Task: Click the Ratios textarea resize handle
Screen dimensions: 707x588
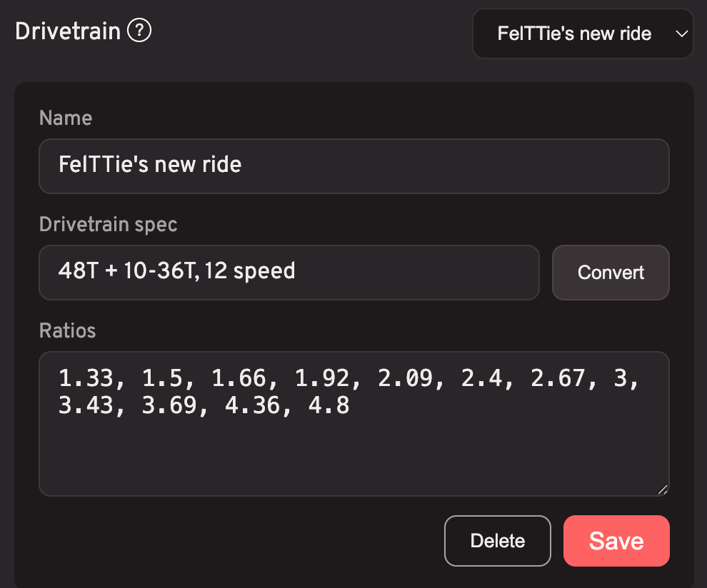Action: click(x=662, y=490)
